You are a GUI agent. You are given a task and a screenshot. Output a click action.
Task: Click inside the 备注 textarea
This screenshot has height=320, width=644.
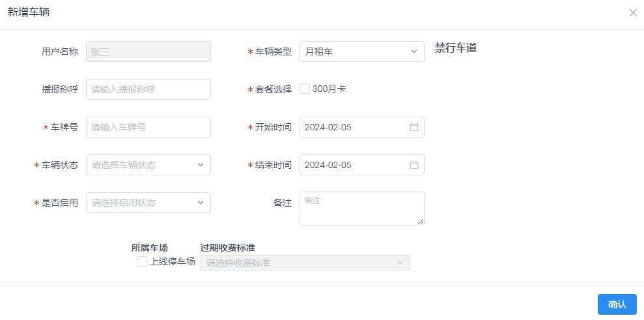[x=362, y=209]
